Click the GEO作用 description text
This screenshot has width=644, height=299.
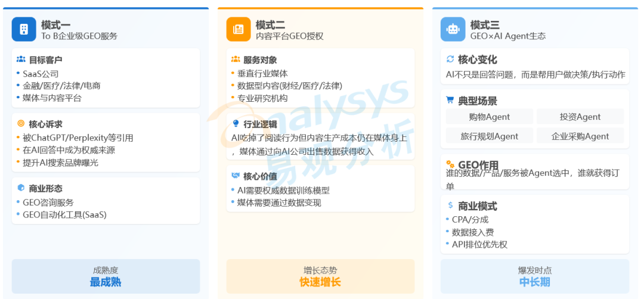pyautogui.click(x=532, y=180)
